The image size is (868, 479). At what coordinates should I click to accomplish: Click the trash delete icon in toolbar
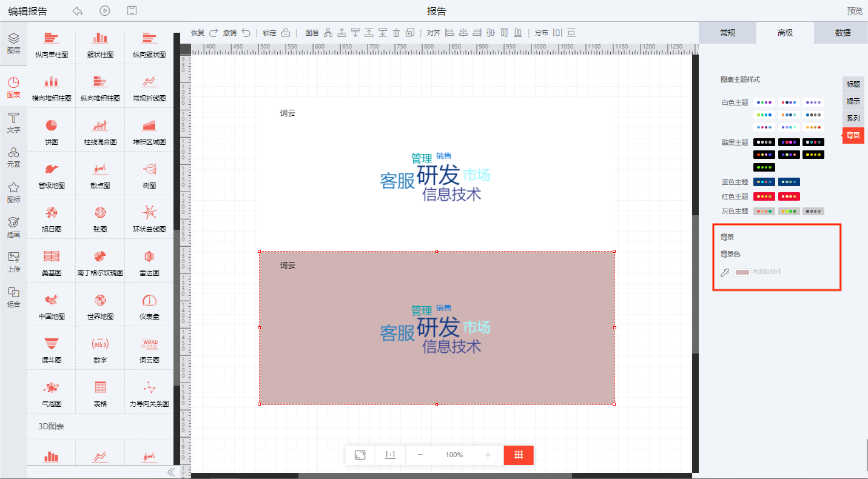tap(396, 33)
